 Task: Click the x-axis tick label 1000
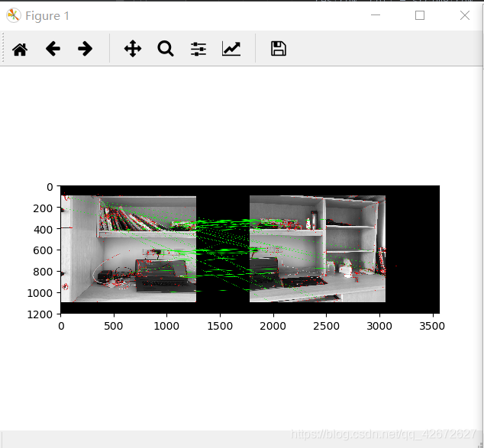166,326
